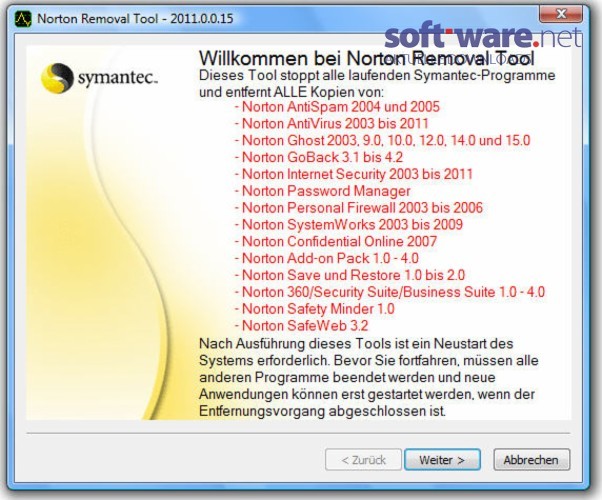Click the line 'Dieses Tool stoppt alle laufenden Symantec-Programme'
602x500 pixels.
coord(377,76)
